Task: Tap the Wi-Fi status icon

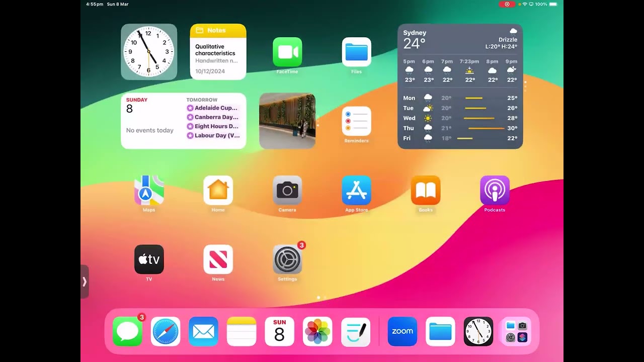Action: pos(525,4)
